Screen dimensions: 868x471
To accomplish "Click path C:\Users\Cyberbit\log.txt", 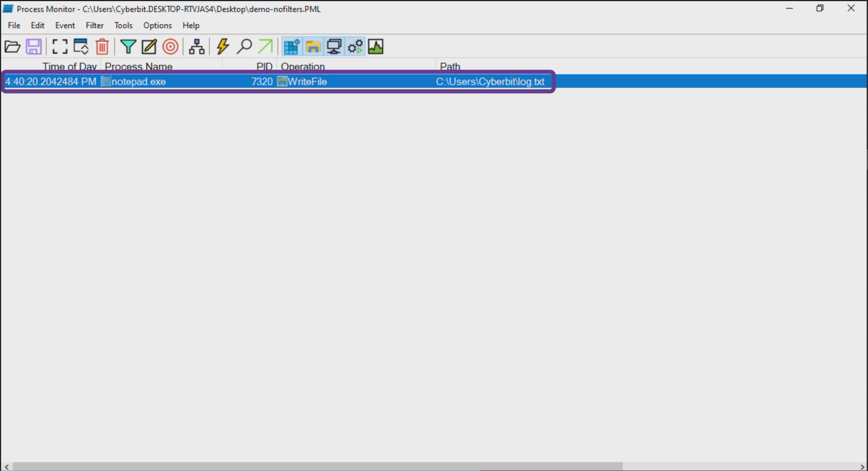I will click(x=490, y=82).
